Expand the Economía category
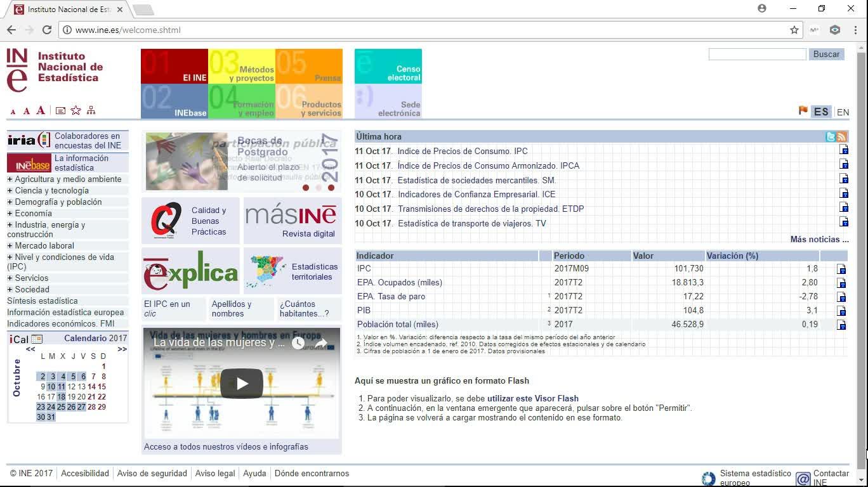868x487 pixels. point(10,214)
